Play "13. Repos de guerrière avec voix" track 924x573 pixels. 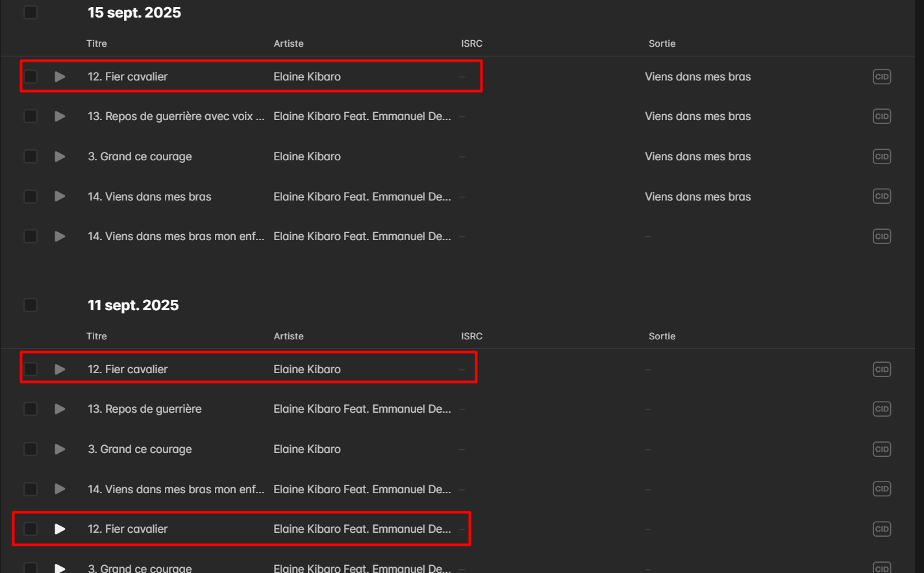[60, 117]
